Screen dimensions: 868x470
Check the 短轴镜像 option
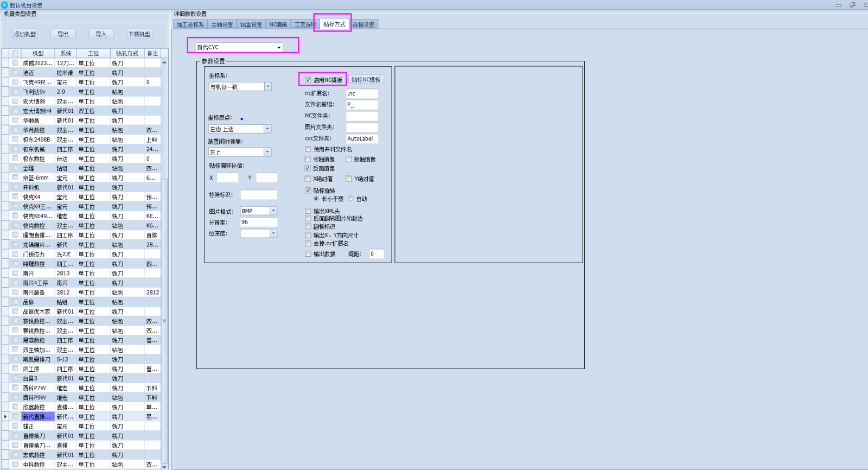[x=348, y=159]
